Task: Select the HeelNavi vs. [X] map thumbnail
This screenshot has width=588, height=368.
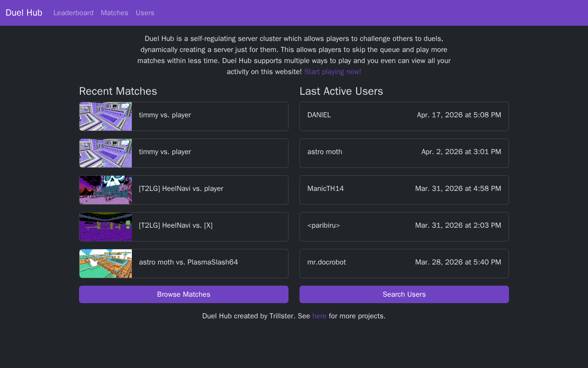Action: pyautogui.click(x=106, y=227)
